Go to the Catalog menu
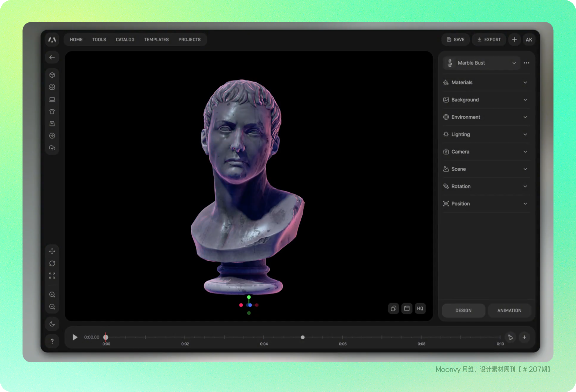Viewport: 576px width, 392px height. pos(125,40)
